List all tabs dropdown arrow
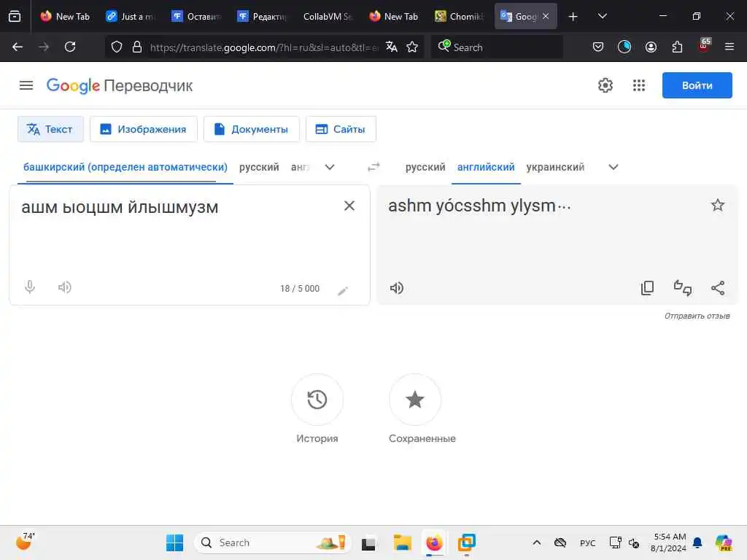 tap(602, 16)
